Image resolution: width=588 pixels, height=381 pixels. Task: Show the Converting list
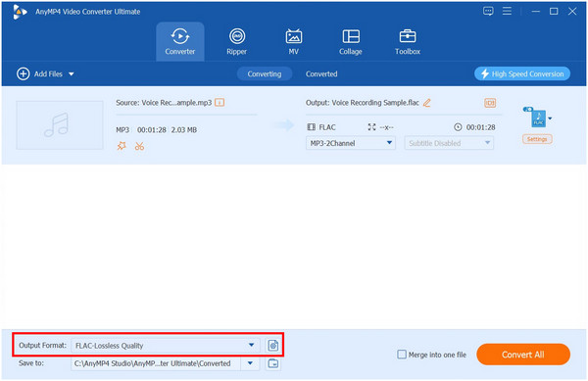click(x=265, y=73)
